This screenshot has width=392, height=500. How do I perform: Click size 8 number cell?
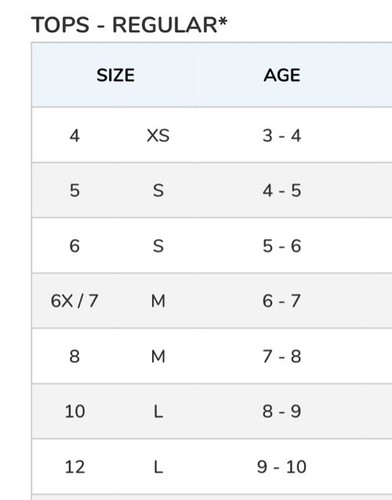coord(75,356)
